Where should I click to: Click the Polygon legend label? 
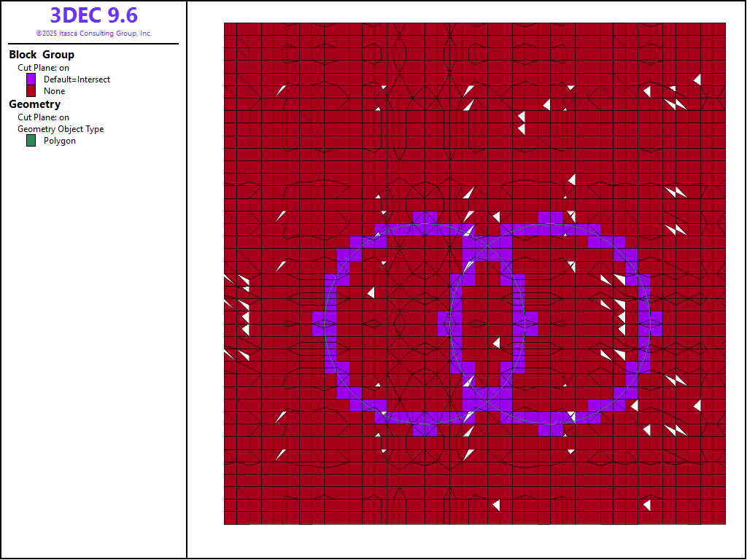[59, 141]
